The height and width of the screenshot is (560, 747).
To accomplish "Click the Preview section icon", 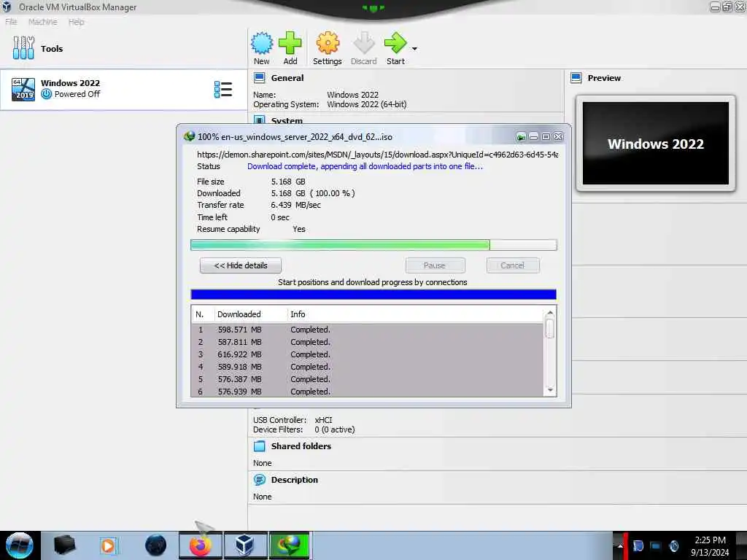I will [576, 77].
